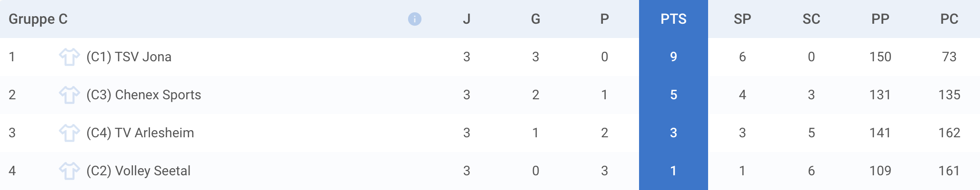
Task: Select the P column header
Action: tap(605, 19)
